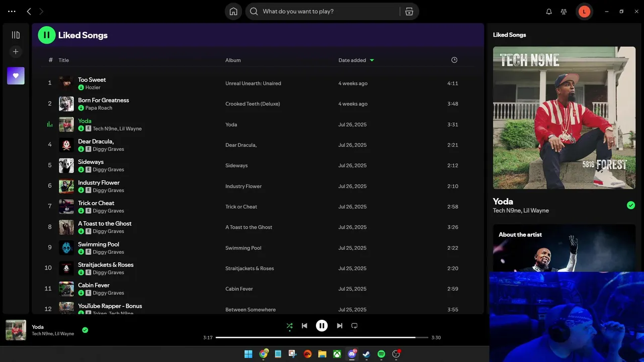The image size is (644, 362).
Task: Click YouTube Rapper - Bonus title
Action: tap(110, 306)
